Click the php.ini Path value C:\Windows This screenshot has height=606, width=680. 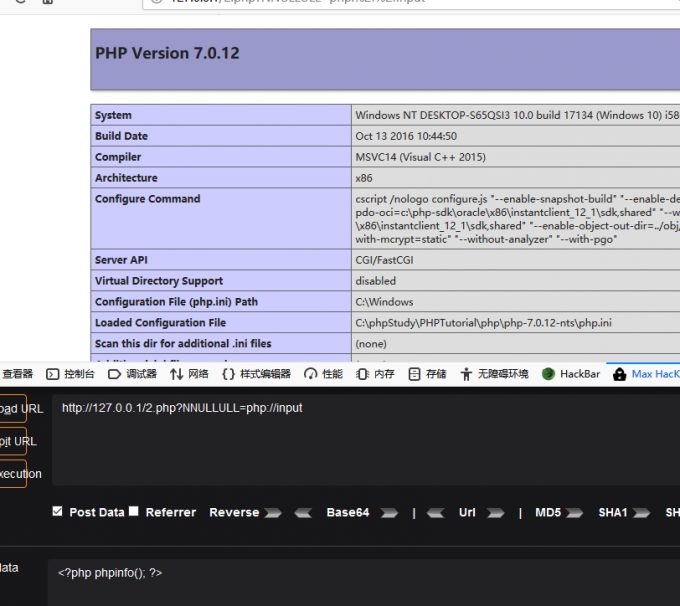click(384, 302)
